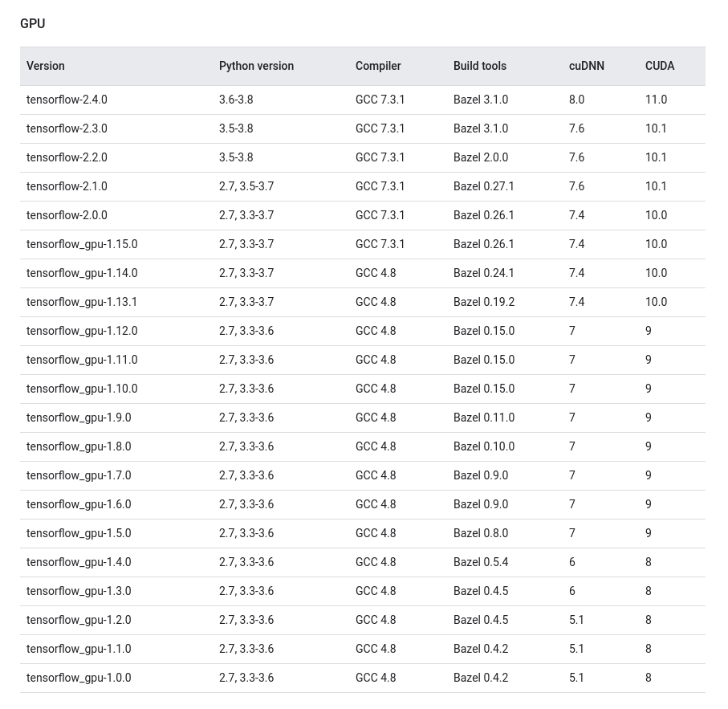
Task: Select the tensorflow-2.4.0 version cell
Action: coord(67,100)
